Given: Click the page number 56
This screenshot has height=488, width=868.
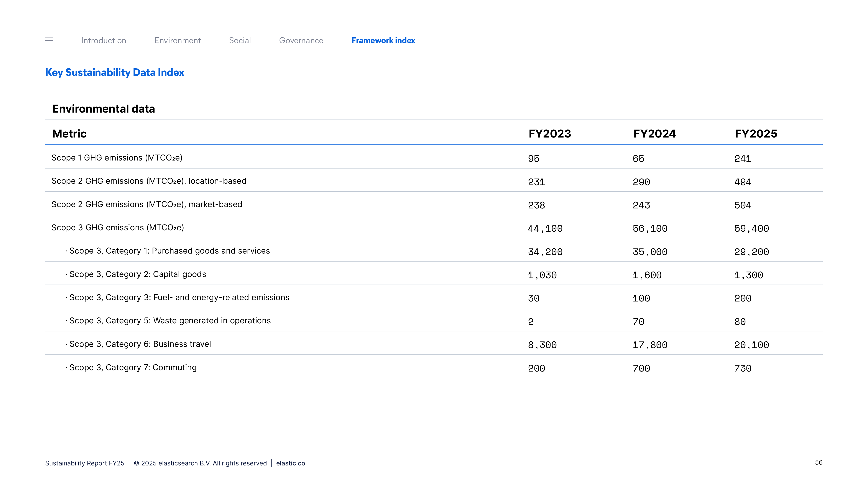Looking at the screenshot, I should 819,462.
